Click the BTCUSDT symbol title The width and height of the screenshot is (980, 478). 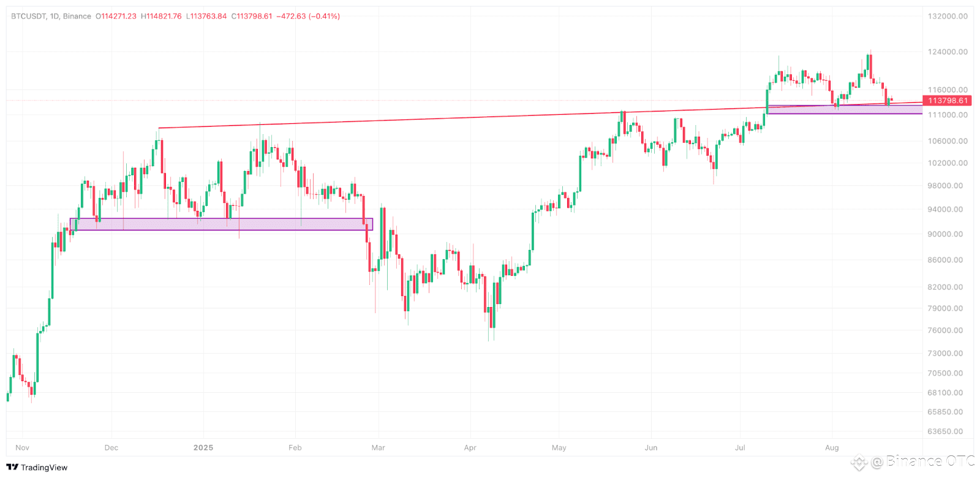coord(28,16)
